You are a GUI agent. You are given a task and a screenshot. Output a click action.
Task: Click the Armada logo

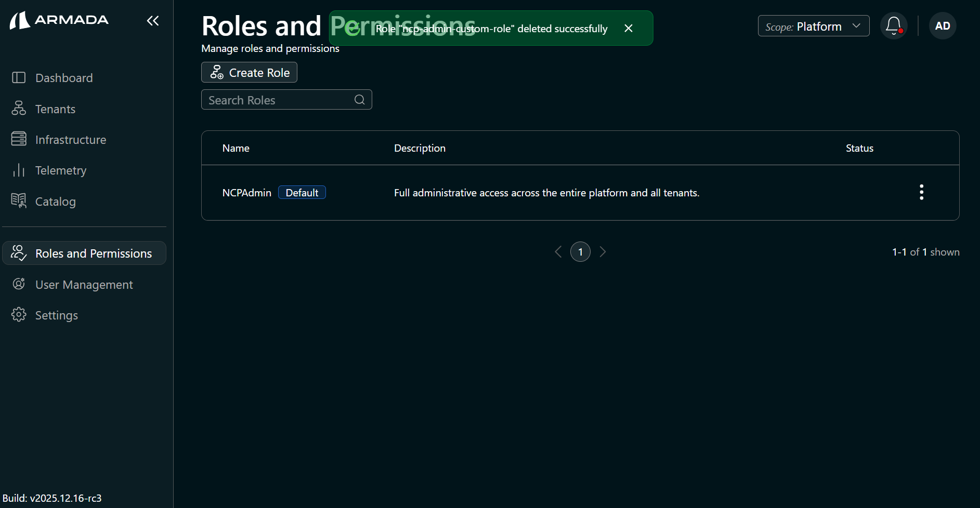tap(59, 20)
